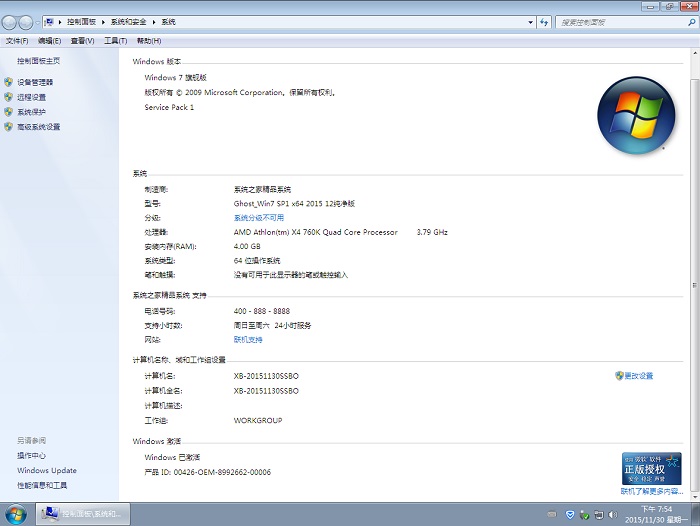The height and width of the screenshot is (526, 700).
Task: Click the blue shield security tray icon
Action: tap(570, 515)
